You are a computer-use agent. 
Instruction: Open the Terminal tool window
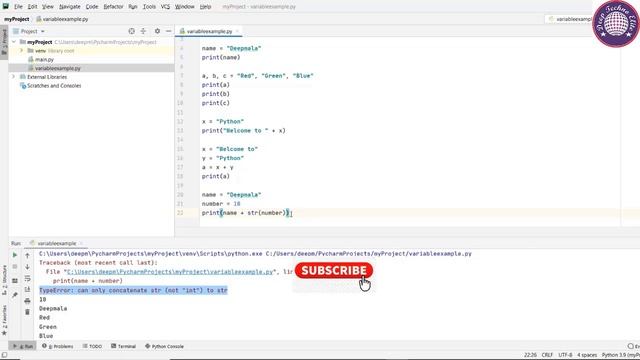[123, 346]
